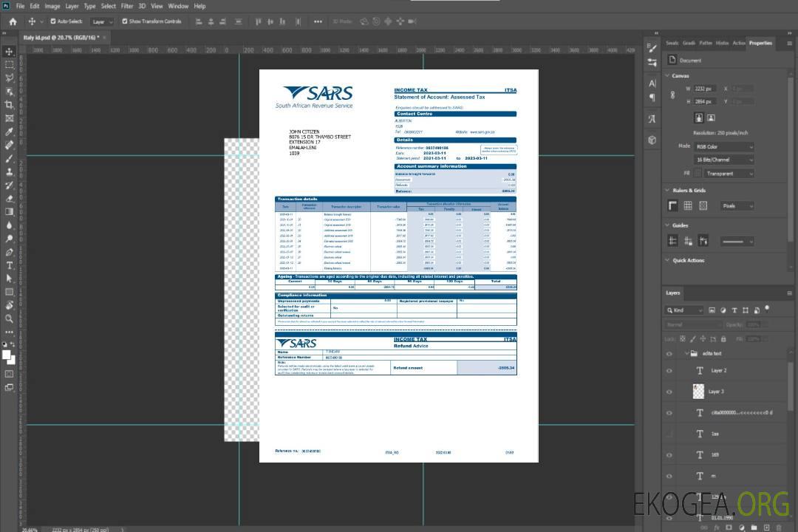The image size is (798, 532).
Task: Click the canvas Fill color swatch
Action: click(x=698, y=174)
